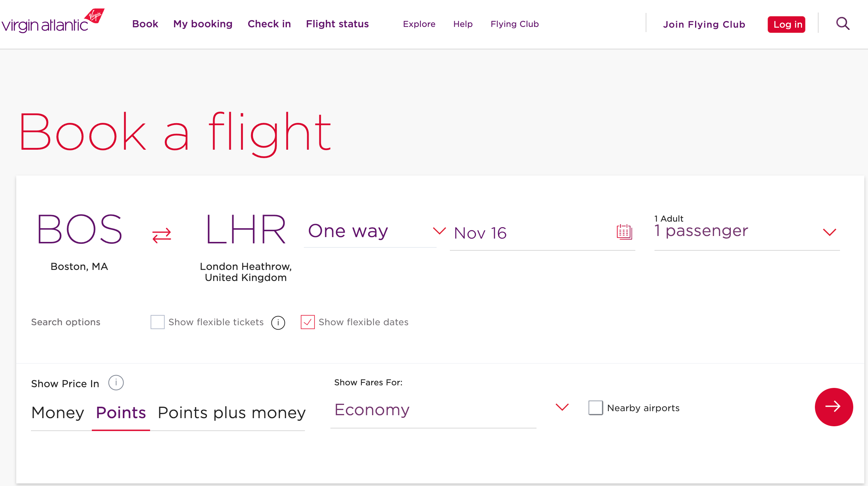
Task: Click the info icon beside Show Price In
Action: (115, 383)
